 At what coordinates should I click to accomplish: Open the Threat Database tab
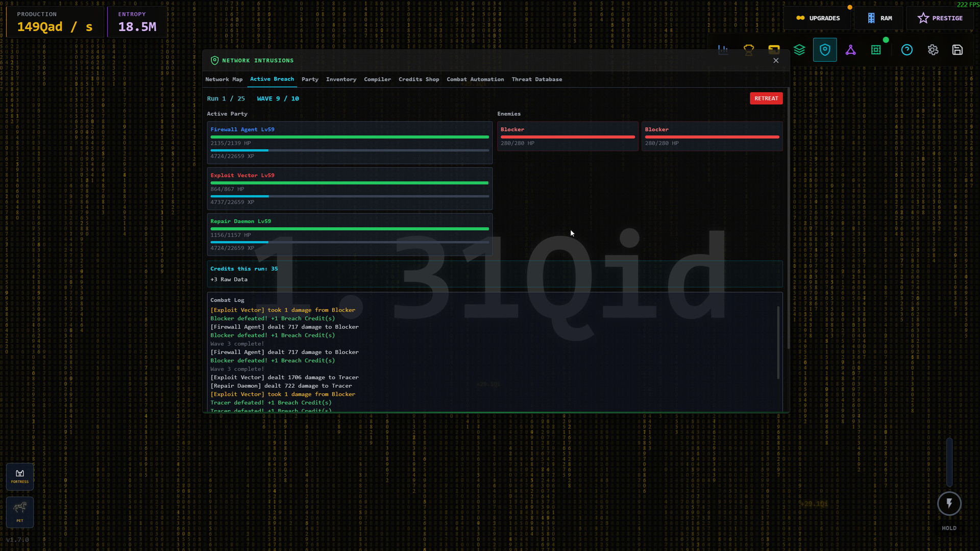pos(536,80)
